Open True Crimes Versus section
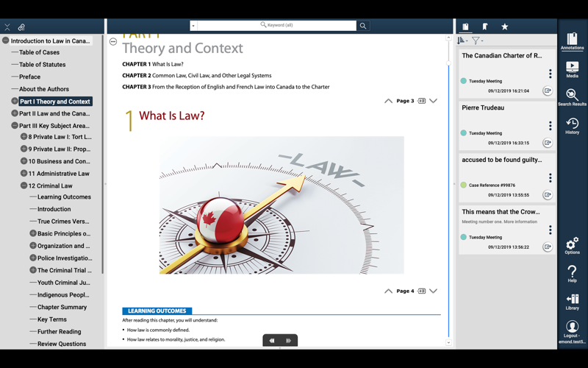Screen dimensions: 588x368 [x=63, y=222]
